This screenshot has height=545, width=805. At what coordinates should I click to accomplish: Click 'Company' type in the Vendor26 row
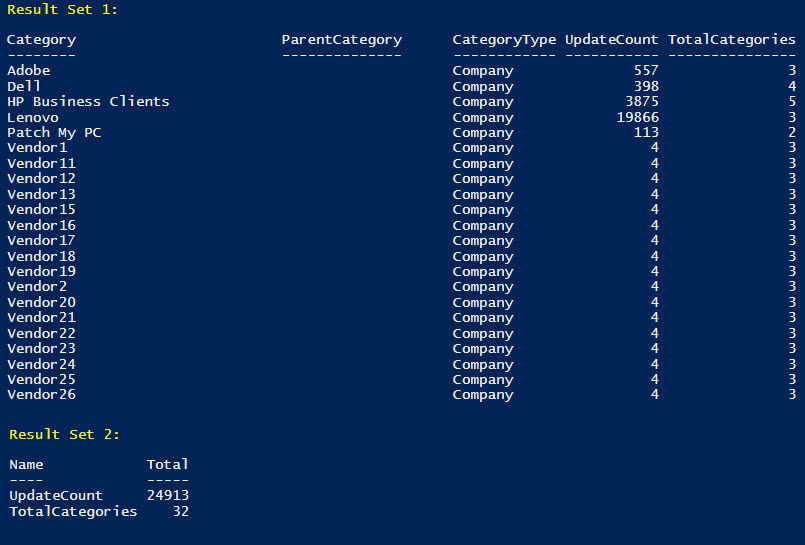pos(483,395)
